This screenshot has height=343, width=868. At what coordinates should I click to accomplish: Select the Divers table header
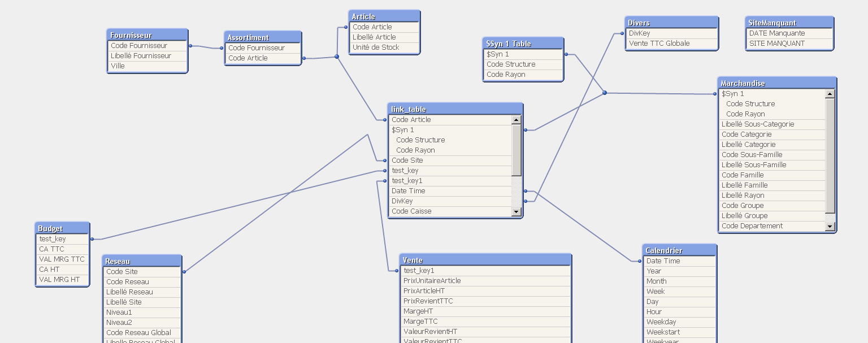coord(671,23)
